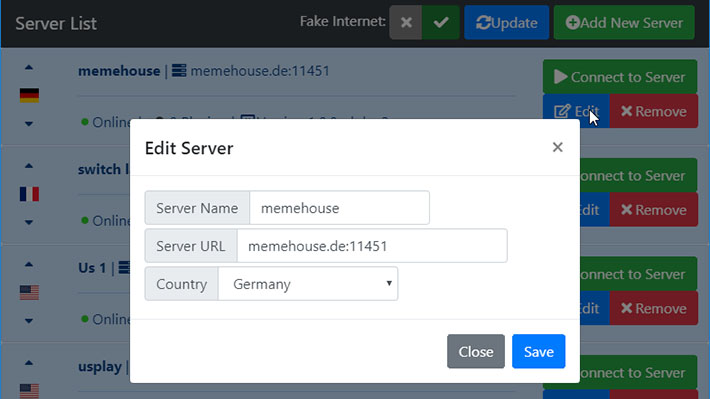Click the grey Close button
710x399 pixels.
475,351
